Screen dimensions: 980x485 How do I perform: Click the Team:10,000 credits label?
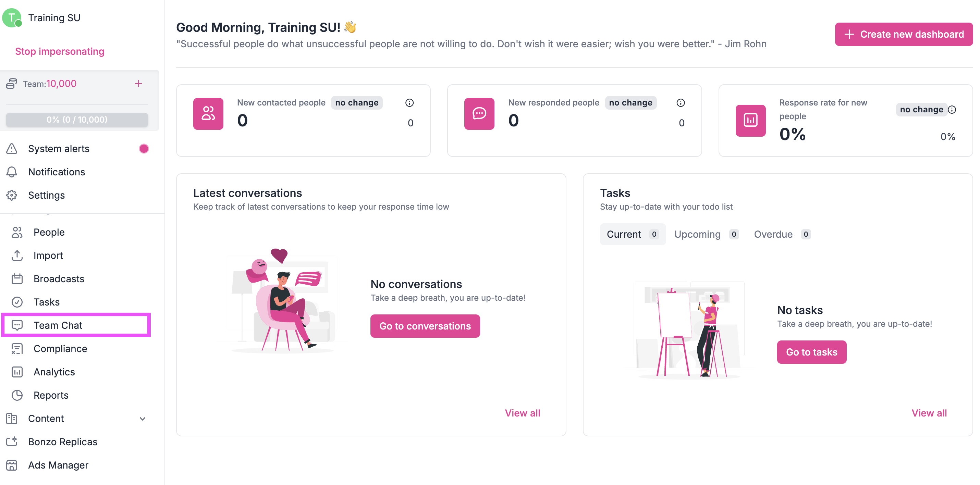click(x=49, y=84)
